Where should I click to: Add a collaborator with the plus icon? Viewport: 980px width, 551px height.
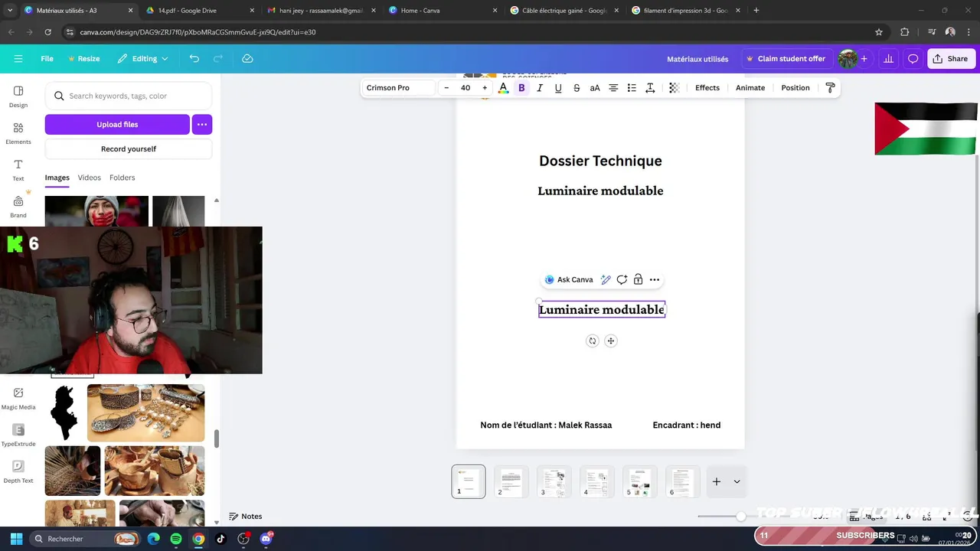click(864, 59)
